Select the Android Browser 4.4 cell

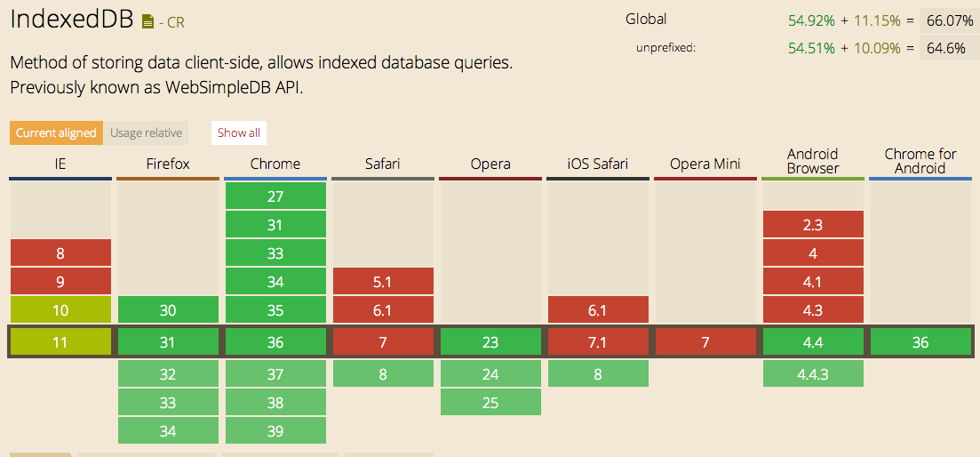(813, 342)
